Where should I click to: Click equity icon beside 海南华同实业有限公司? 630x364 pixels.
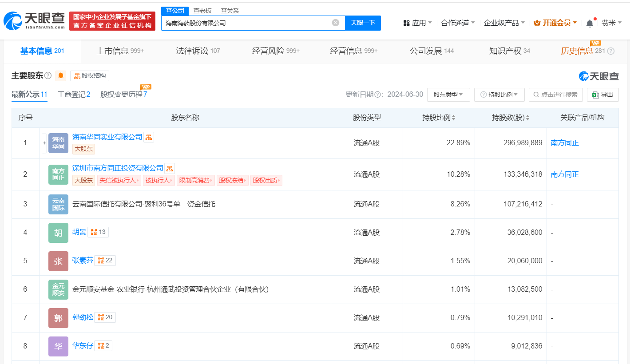pos(148,137)
